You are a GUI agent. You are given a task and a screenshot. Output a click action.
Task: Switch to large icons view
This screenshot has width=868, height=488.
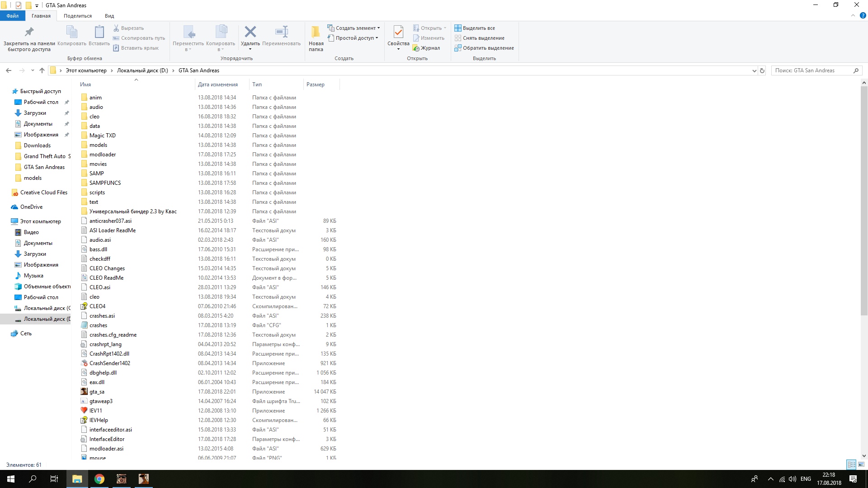tap(861, 465)
